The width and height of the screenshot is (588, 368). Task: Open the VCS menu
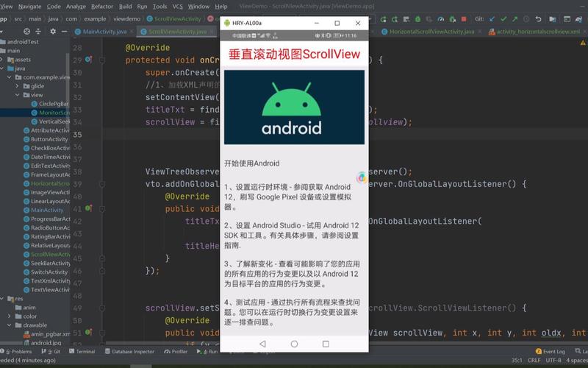177,7
